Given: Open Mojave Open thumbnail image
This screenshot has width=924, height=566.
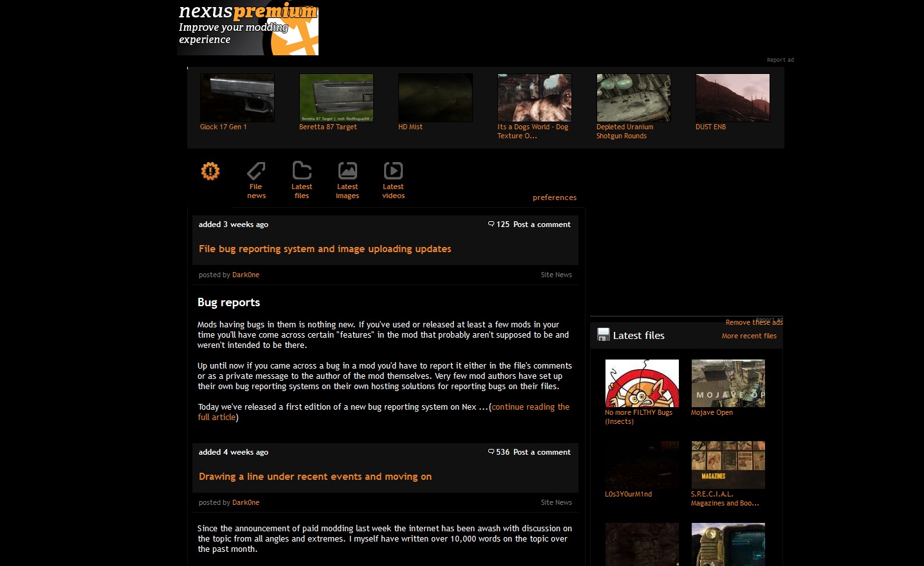Looking at the screenshot, I should pyautogui.click(x=728, y=383).
